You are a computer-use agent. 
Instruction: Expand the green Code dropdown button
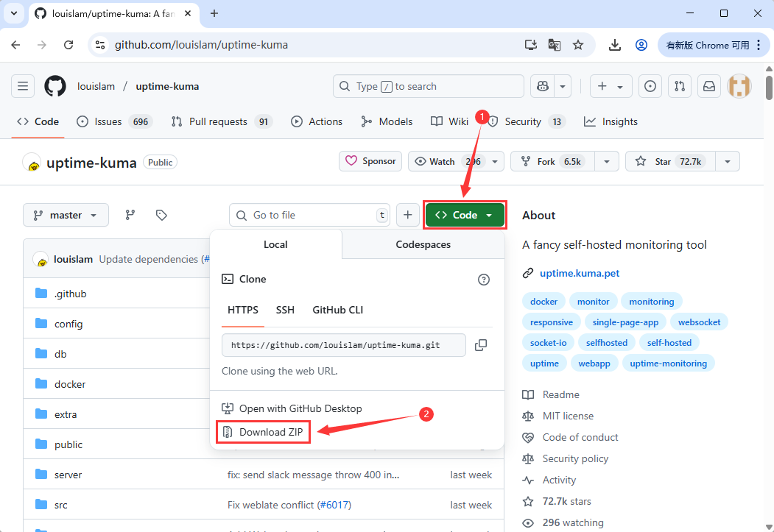pos(465,215)
